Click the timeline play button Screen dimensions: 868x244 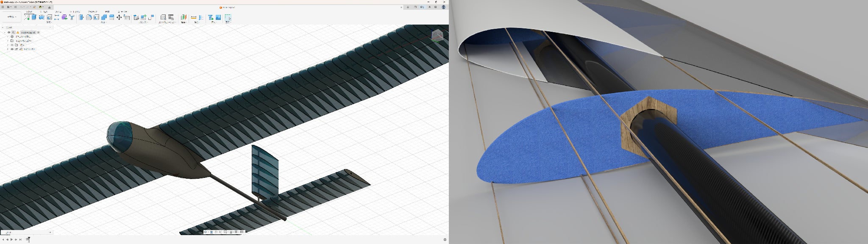11,240
